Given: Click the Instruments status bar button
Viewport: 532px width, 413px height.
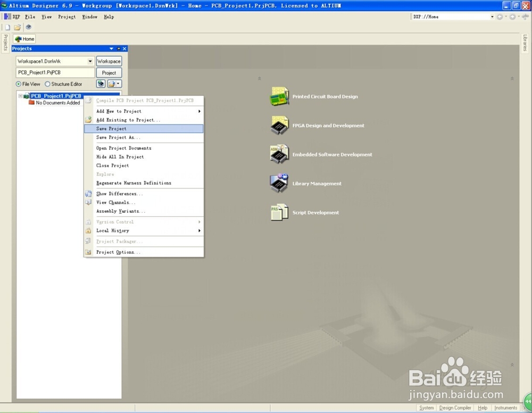Looking at the screenshot, I should pos(505,408).
